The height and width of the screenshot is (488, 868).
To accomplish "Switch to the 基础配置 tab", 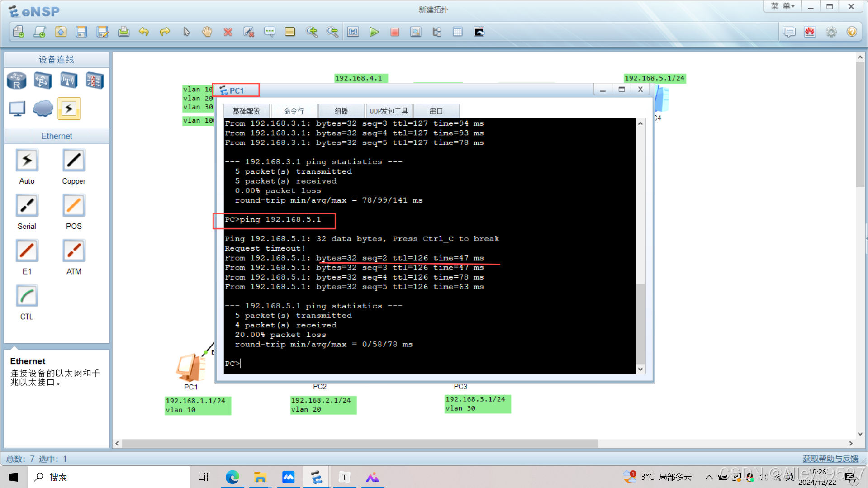I will click(x=247, y=111).
